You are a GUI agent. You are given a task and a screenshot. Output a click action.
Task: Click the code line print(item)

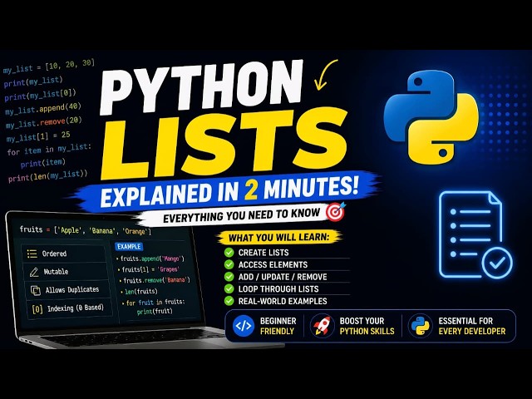(x=42, y=164)
